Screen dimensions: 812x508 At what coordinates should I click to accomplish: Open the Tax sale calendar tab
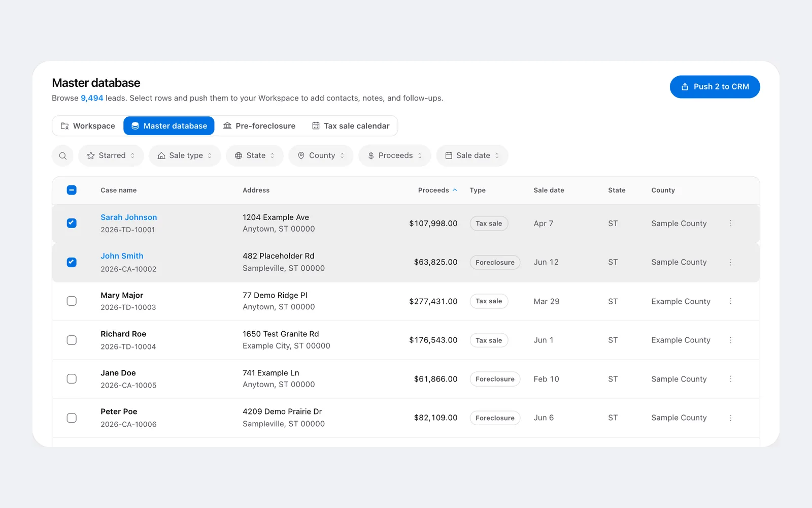coord(351,126)
